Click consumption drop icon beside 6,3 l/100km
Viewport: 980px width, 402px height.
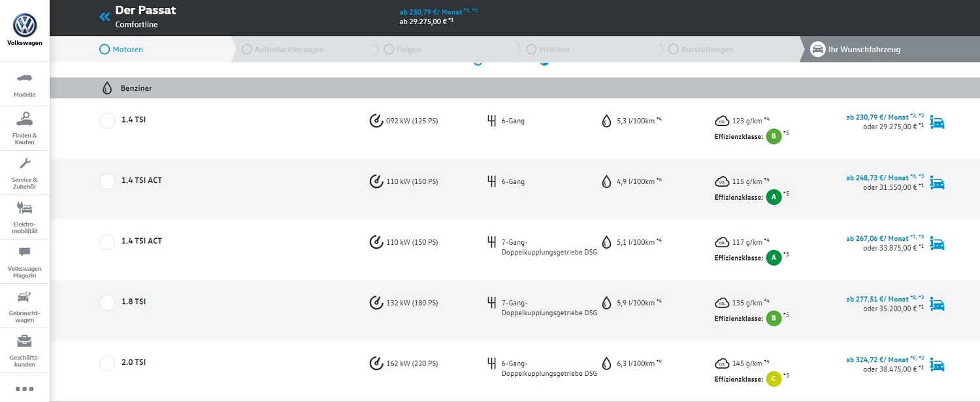point(606,363)
